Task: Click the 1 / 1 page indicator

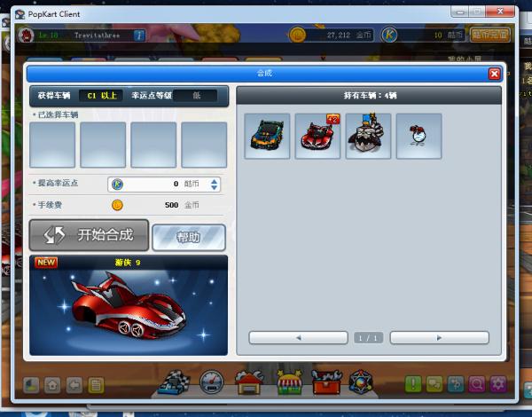Action: (x=369, y=338)
